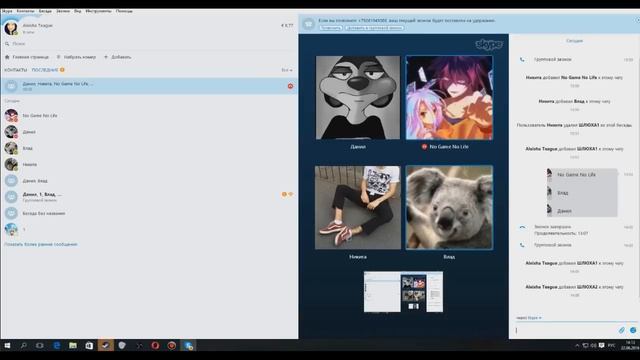Viewport: 640px width, 360px height.
Task: Click No Game No Life in the shared contacts card
Action: click(x=576, y=175)
